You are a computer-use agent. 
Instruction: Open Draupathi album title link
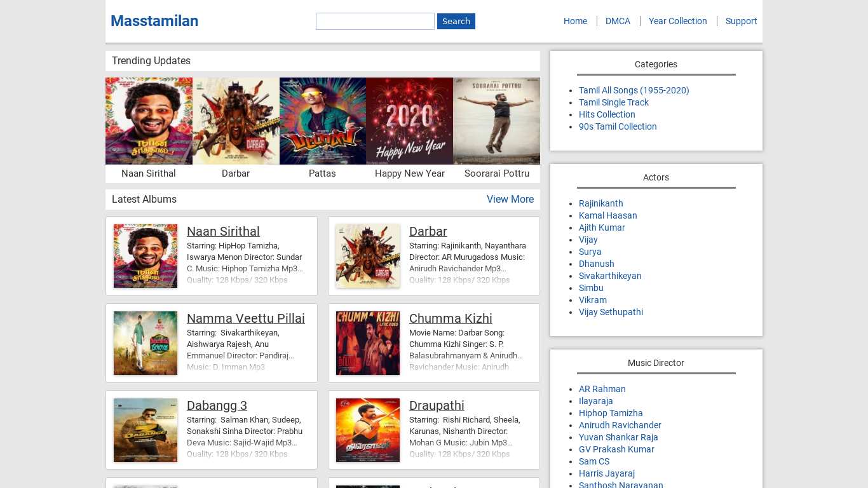pos(437,405)
